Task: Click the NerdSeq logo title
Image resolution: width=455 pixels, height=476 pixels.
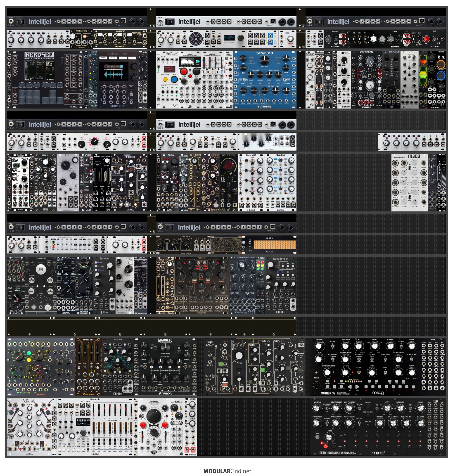Action: (x=39, y=55)
